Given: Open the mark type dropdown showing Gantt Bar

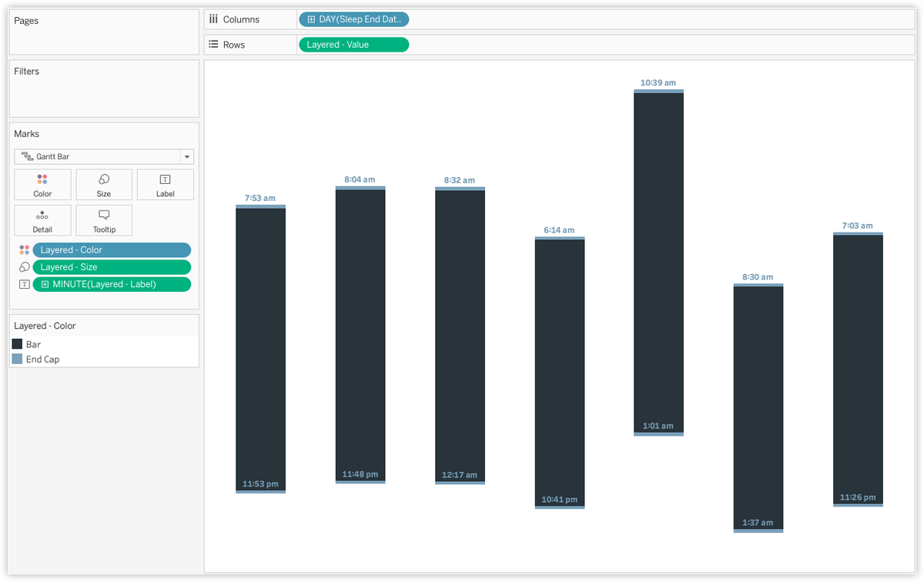Looking at the screenshot, I should [x=186, y=156].
